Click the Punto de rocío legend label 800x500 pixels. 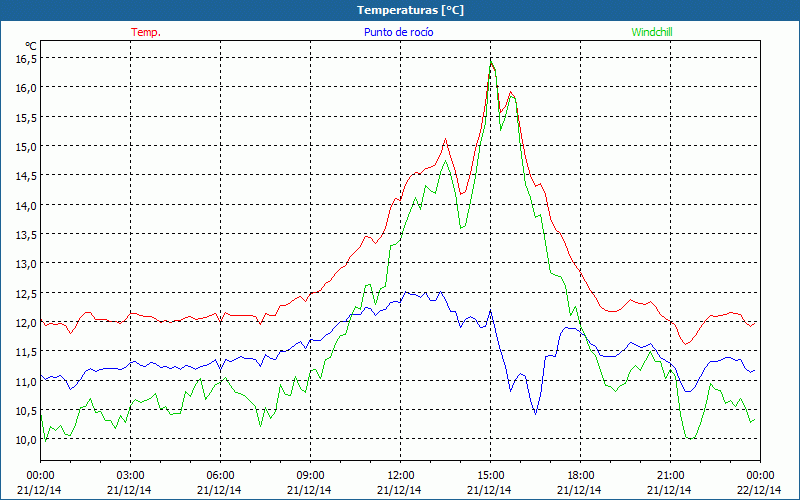398,32
